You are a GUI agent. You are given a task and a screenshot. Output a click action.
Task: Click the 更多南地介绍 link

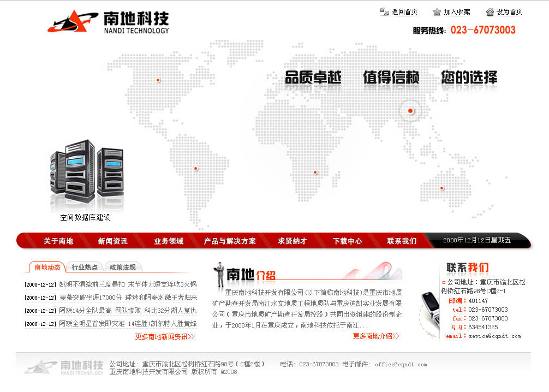pyautogui.click(x=374, y=336)
